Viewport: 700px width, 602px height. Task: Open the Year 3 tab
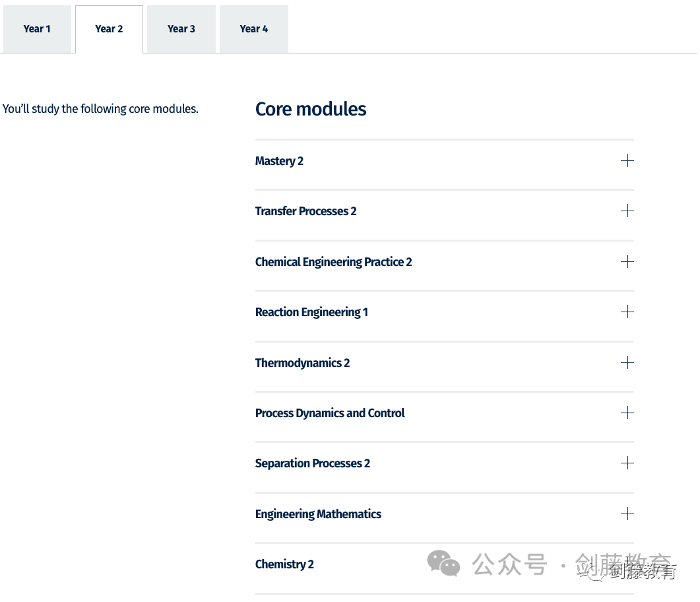(x=181, y=29)
